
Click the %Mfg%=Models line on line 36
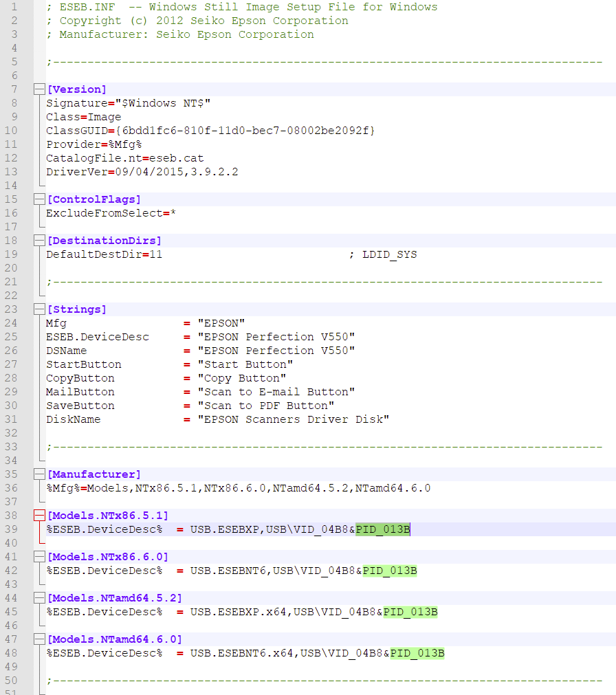click(x=239, y=487)
